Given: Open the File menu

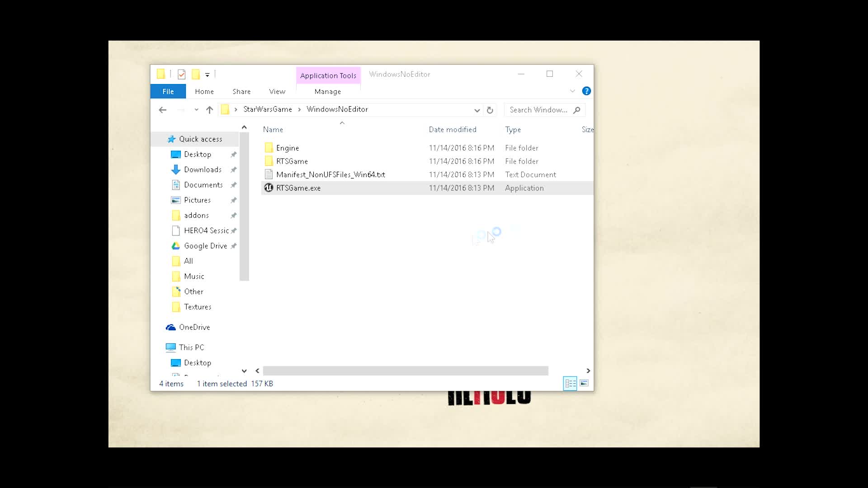Looking at the screenshot, I should click(168, 91).
